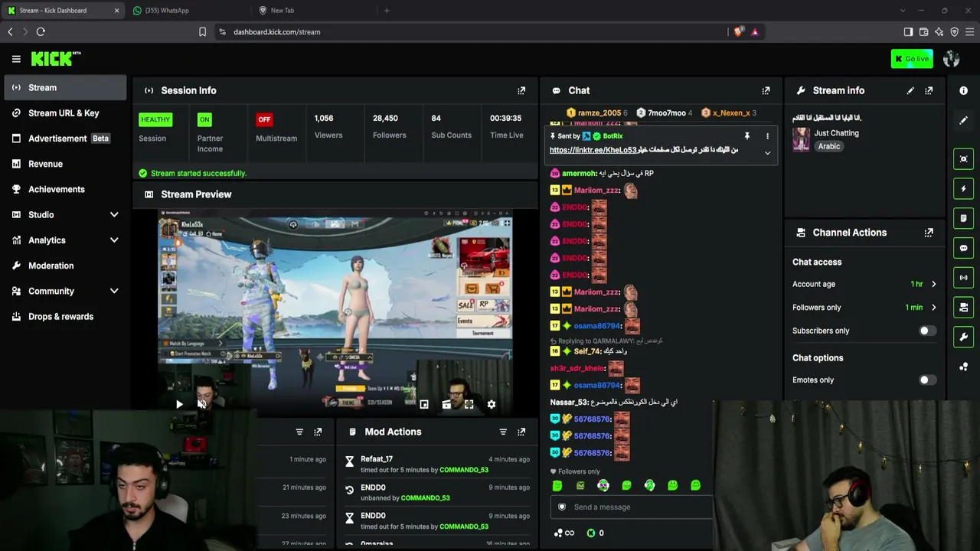The width and height of the screenshot is (980, 551).
Task: Open Brave browser sidebar toggle
Action: [908, 31]
